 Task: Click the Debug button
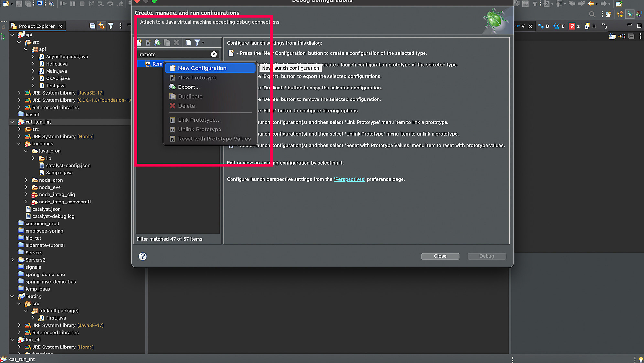487,256
